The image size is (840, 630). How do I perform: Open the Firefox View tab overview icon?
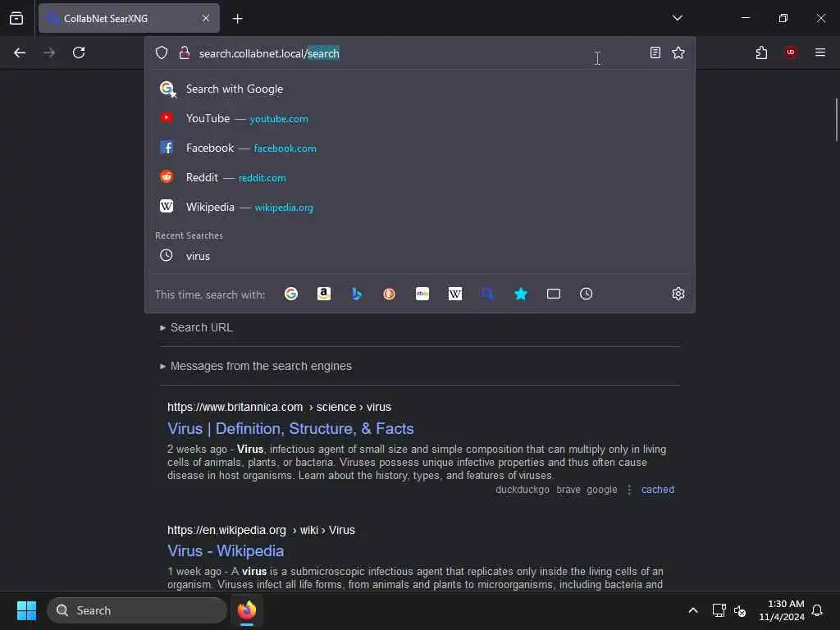tap(16, 18)
